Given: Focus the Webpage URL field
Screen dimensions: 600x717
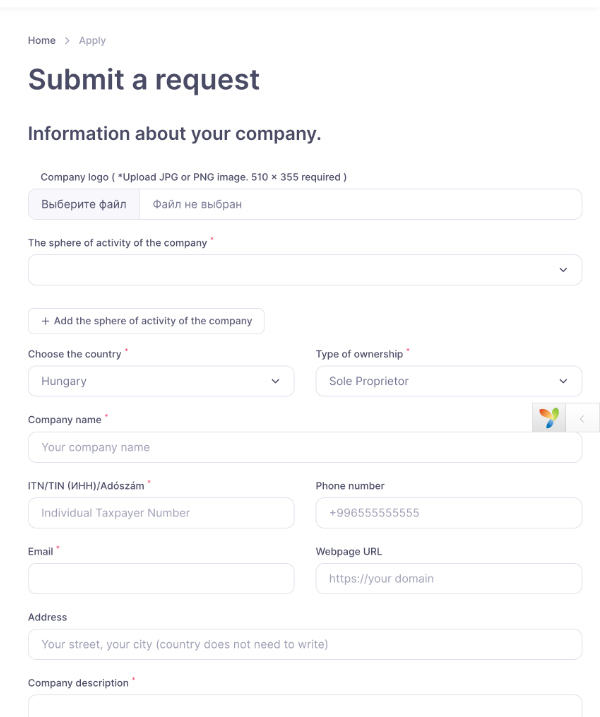Looking at the screenshot, I should [449, 578].
